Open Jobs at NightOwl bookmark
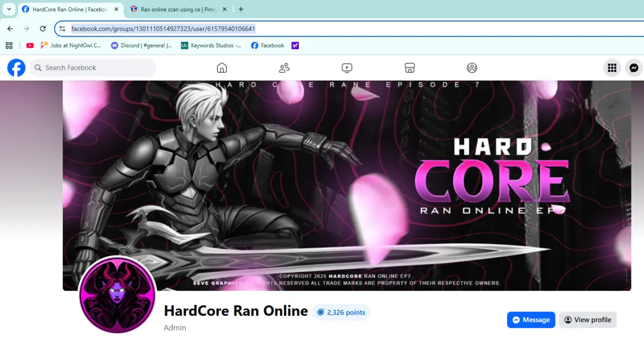 click(71, 45)
